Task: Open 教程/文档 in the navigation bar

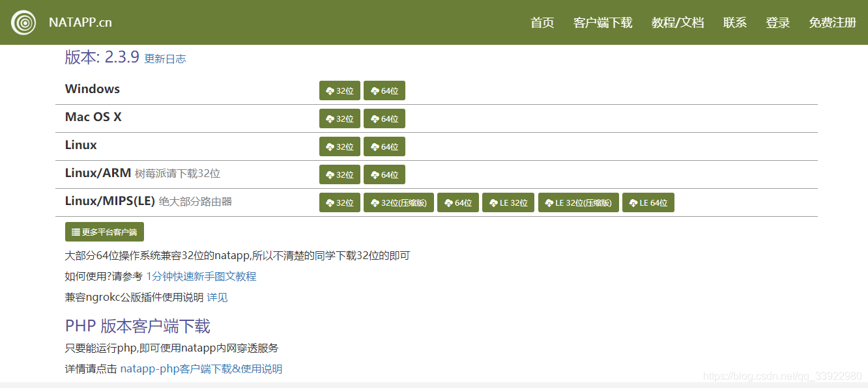Action: (678, 23)
